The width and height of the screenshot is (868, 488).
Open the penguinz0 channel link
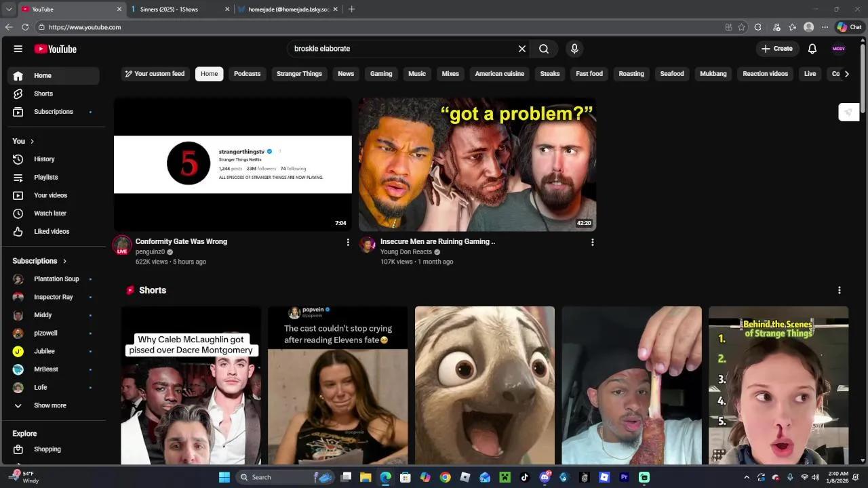(x=150, y=252)
